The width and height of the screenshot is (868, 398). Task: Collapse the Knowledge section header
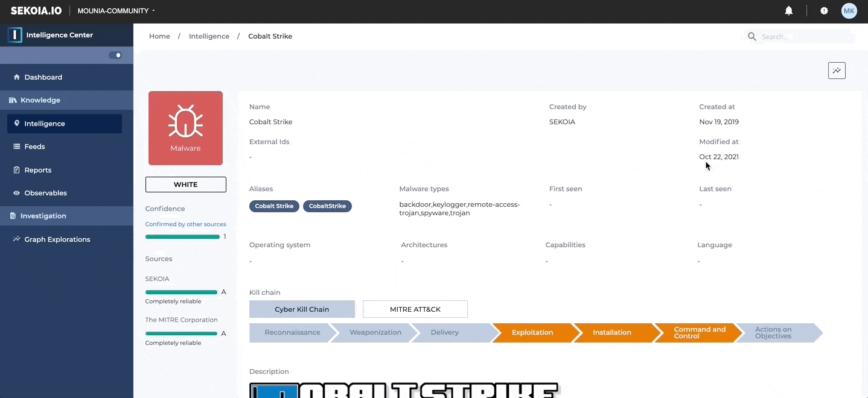[x=66, y=100]
